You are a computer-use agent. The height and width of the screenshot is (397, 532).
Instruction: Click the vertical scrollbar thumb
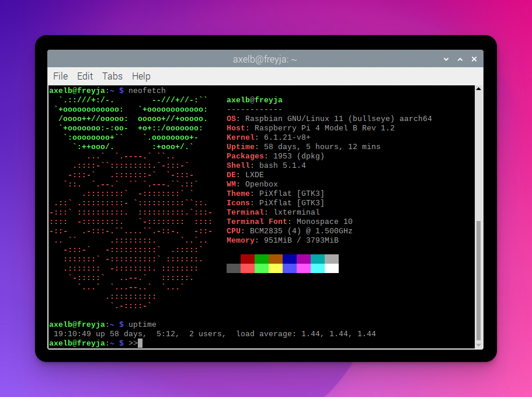pyautogui.click(x=478, y=281)
